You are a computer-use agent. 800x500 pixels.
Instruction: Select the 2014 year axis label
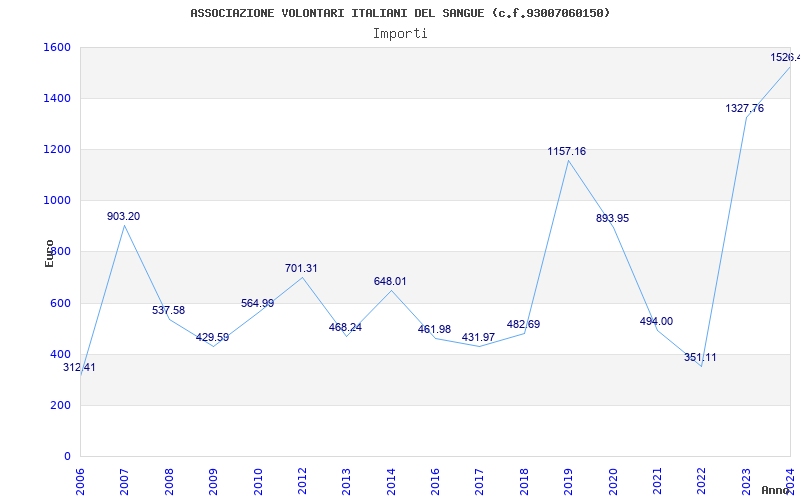pos(391,482)
